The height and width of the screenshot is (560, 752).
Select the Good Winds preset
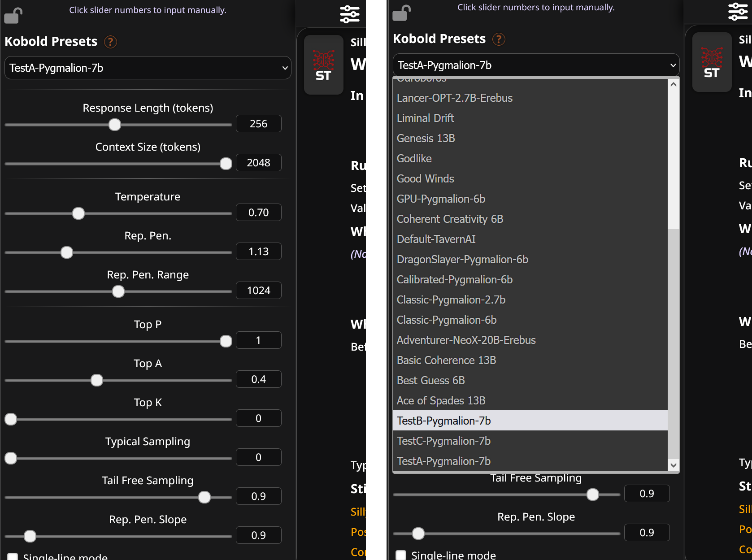[x=530, y=178]
